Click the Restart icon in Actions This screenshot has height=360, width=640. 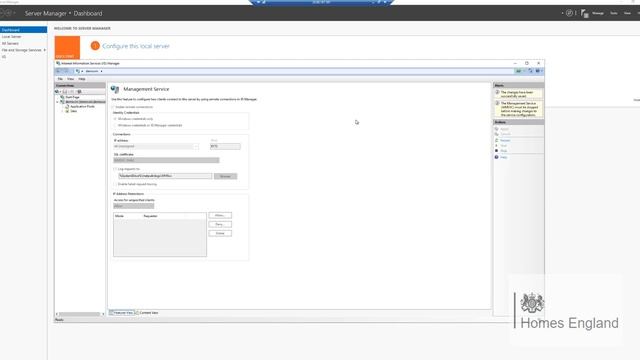[497, 140]
